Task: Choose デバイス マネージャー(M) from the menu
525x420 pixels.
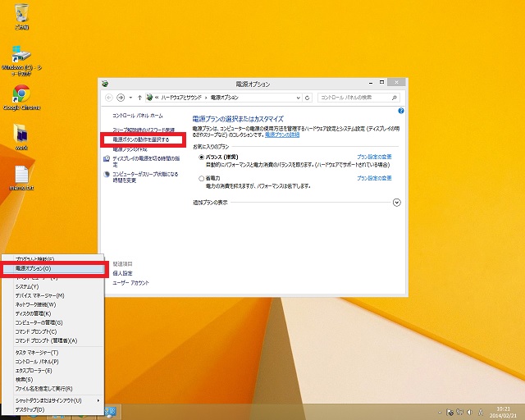Action: tap(39, 295)
